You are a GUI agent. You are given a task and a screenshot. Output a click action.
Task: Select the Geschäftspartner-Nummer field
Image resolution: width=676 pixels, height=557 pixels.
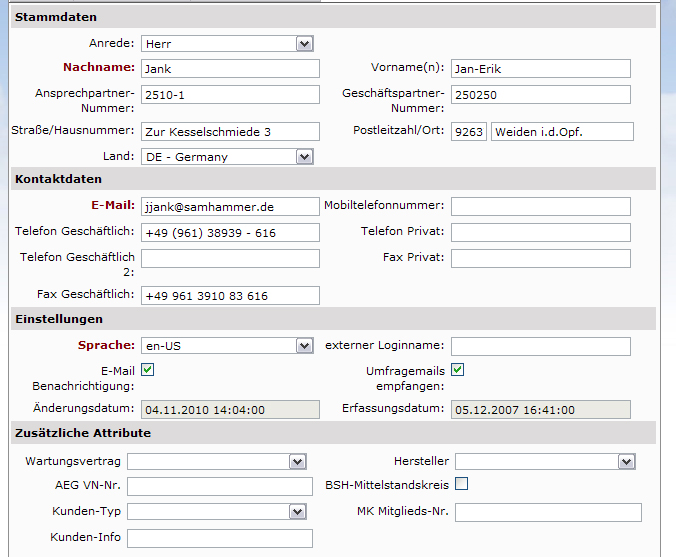click(540, 95)
